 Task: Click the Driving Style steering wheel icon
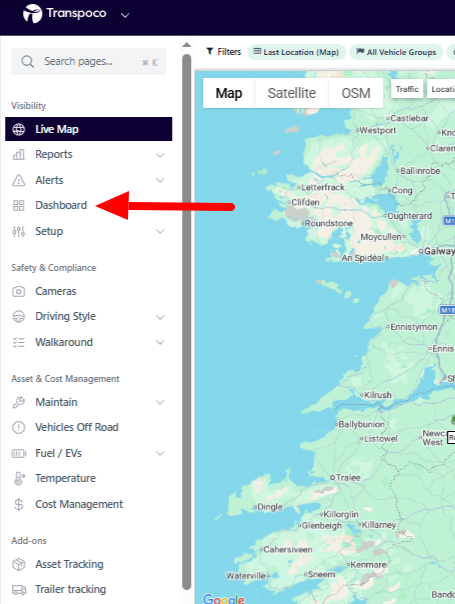pos(18,317)
